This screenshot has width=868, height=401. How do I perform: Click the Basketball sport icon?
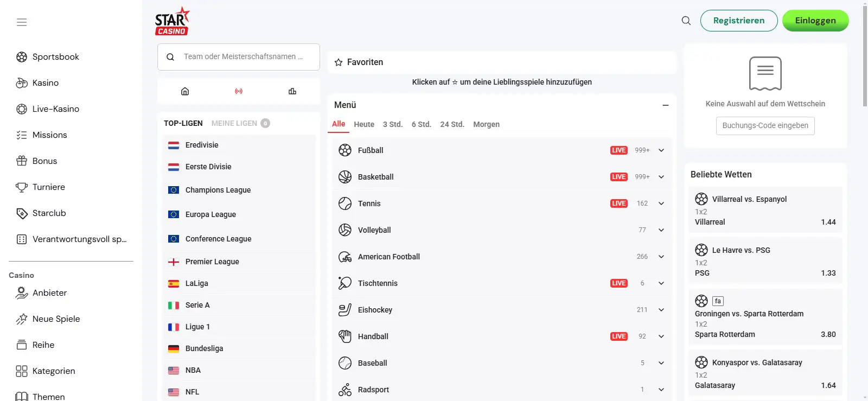pos(345,177)
